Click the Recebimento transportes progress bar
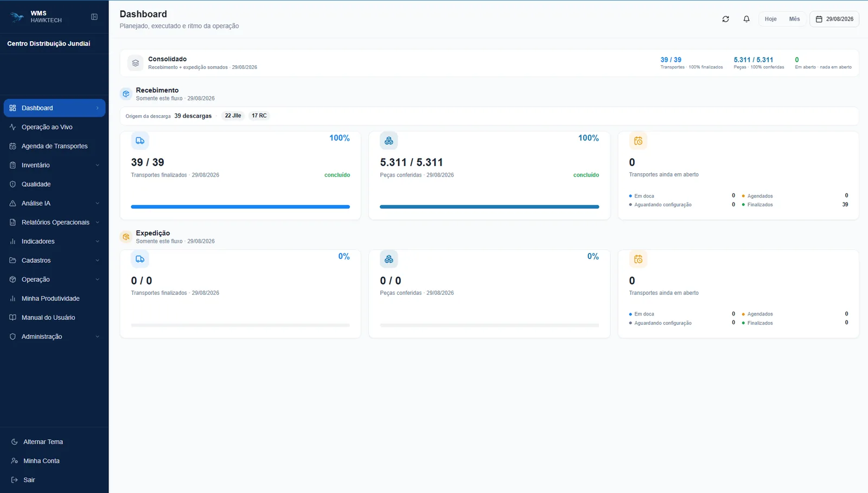Screen dimensions: 868x493 pyautogui.click(x=240, y=207)
